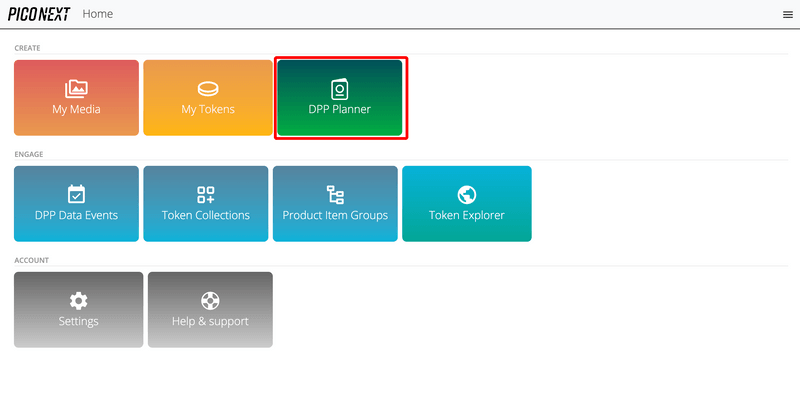800x417 pixels.
Task: Open the My Media tile label
Action: tap(76, 109)
